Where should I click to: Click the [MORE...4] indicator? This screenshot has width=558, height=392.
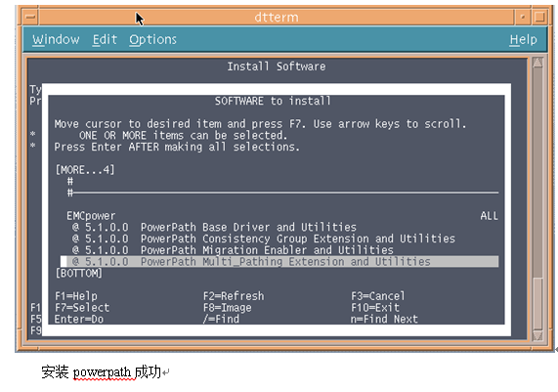pos(85,170)
